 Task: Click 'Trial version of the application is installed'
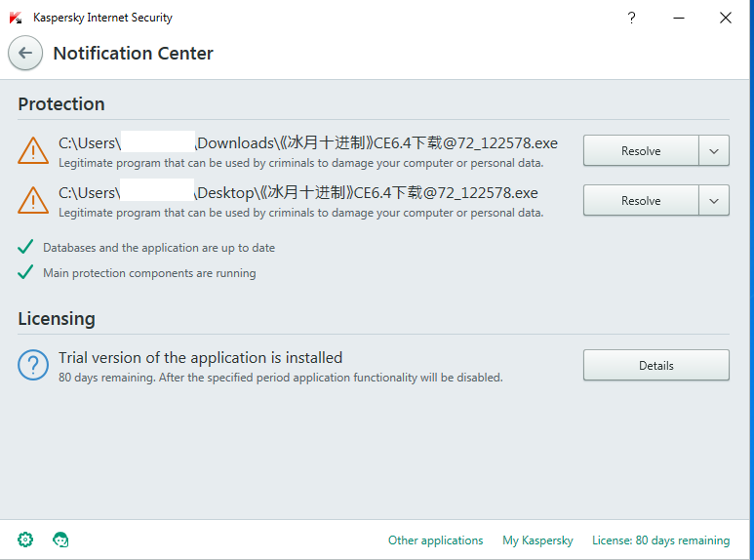201,357
